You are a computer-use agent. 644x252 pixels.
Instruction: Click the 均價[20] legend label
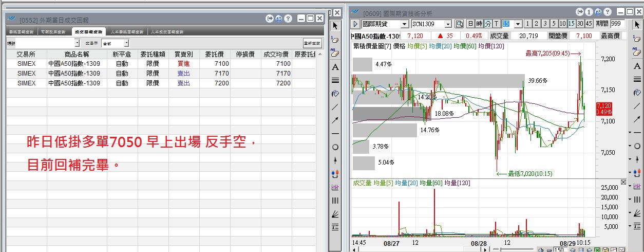click(x=442, y=46)
